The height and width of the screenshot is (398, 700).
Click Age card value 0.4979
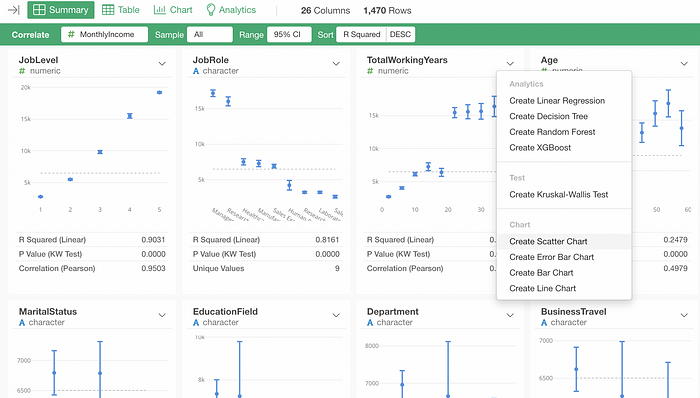675,268
